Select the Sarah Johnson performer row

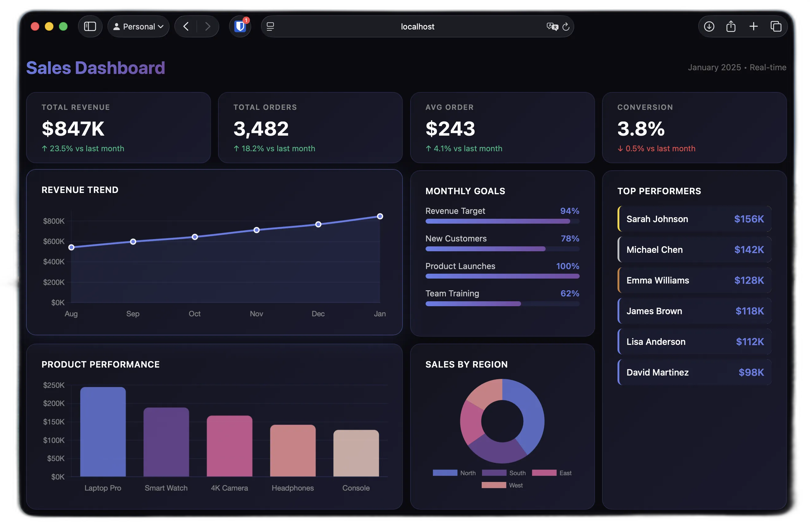click(694, 219)
